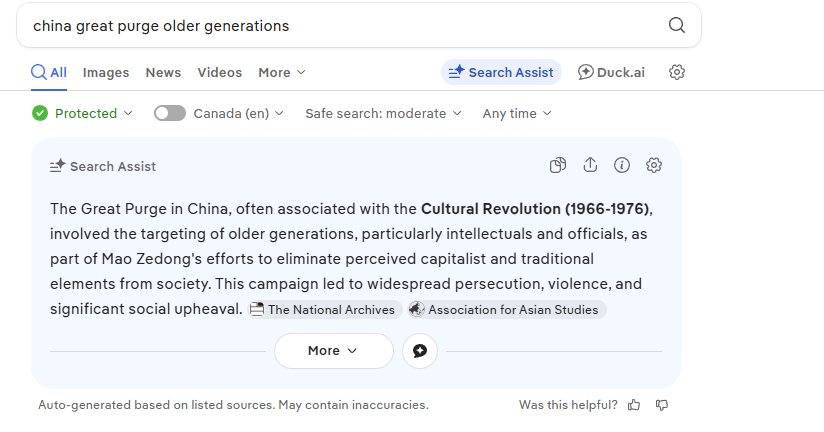Open the Duck.ai chat bubble button

coord(420,351)
